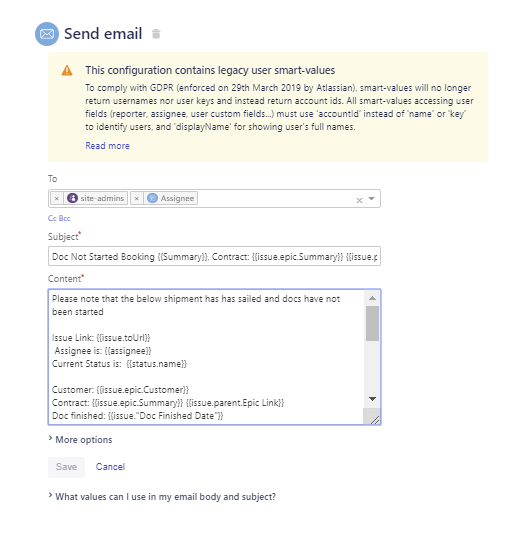This screenshot has width=532, height=554.
Task: Click the site-admins group avatar icon
Action: (72, 198)
